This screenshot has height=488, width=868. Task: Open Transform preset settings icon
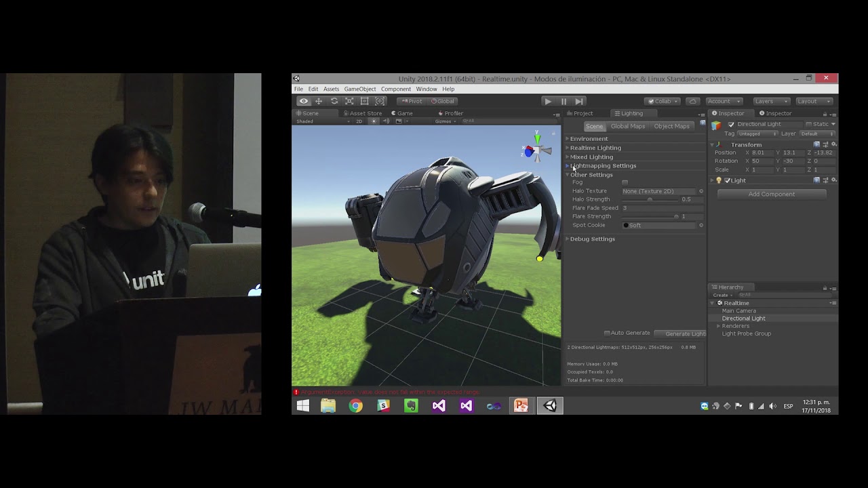(825, 144)
